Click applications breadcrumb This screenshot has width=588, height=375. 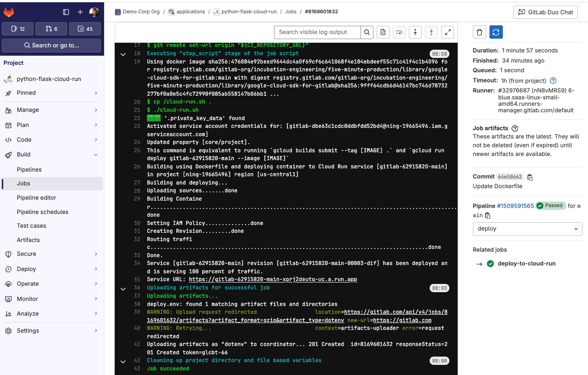[x=186, y=12]
